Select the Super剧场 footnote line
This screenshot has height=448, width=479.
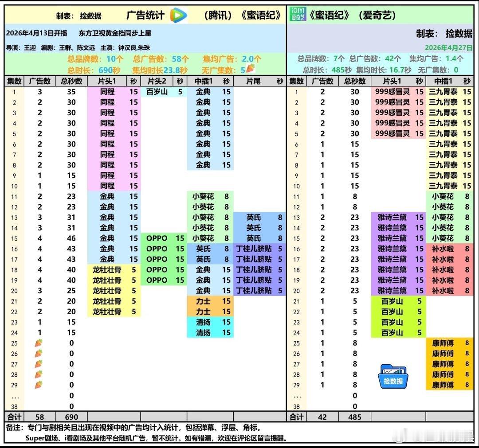[157, 438]
